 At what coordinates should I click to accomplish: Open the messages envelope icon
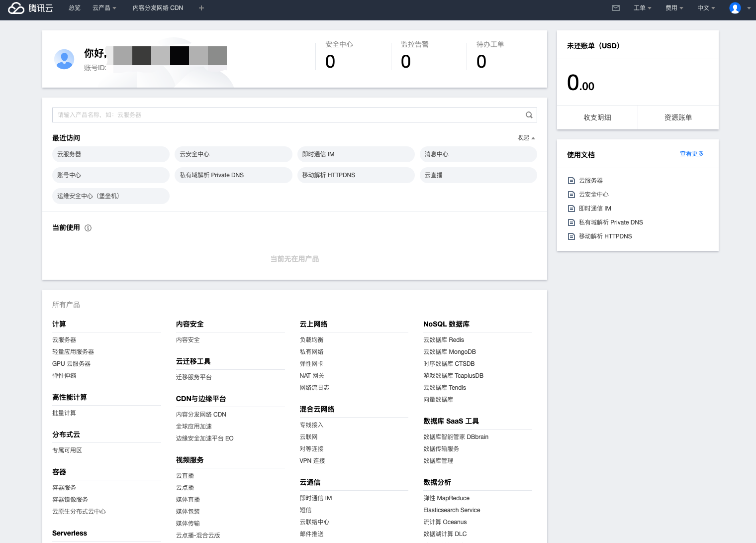click(x=616, y=8)
